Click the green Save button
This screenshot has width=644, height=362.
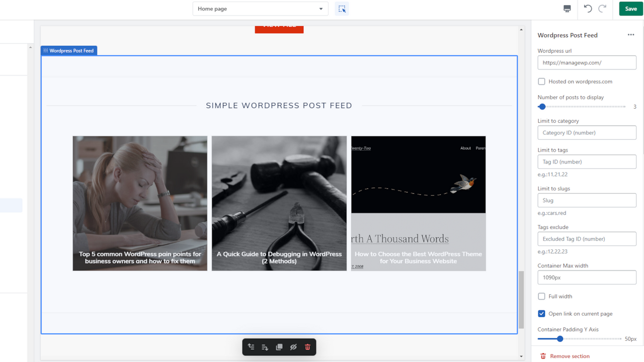(x=630, y=9)
